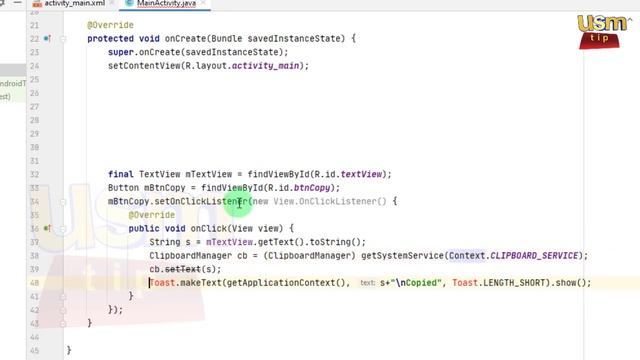Click line number 39 in the gutter

coord(34,269)
